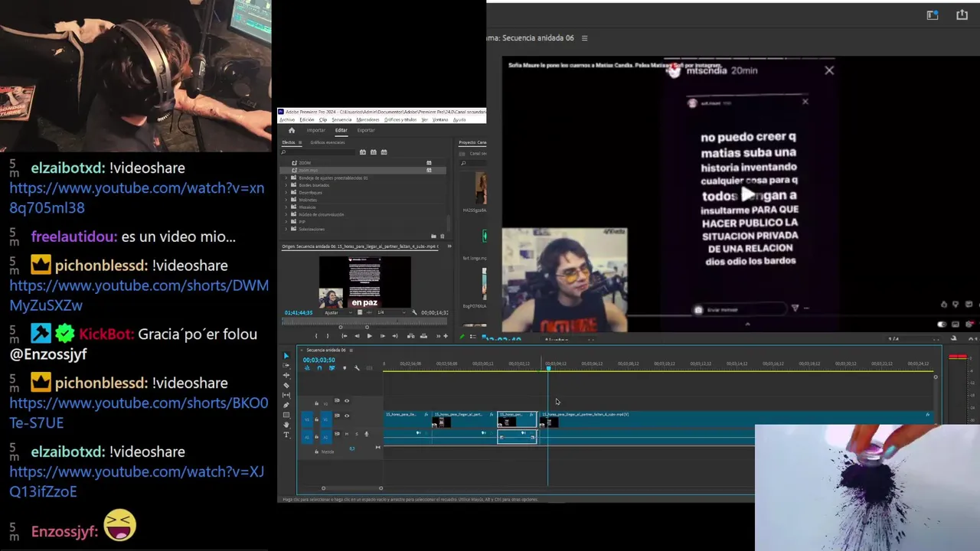Enable voice-over record on A1

click(367, 434)
